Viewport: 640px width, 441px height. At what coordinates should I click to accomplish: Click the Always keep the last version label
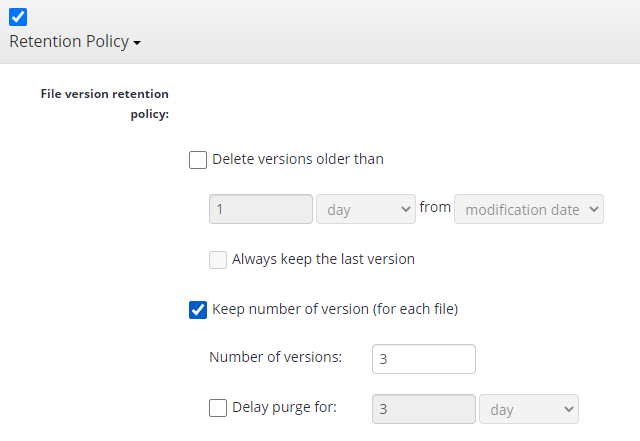(x=324, y=259)
